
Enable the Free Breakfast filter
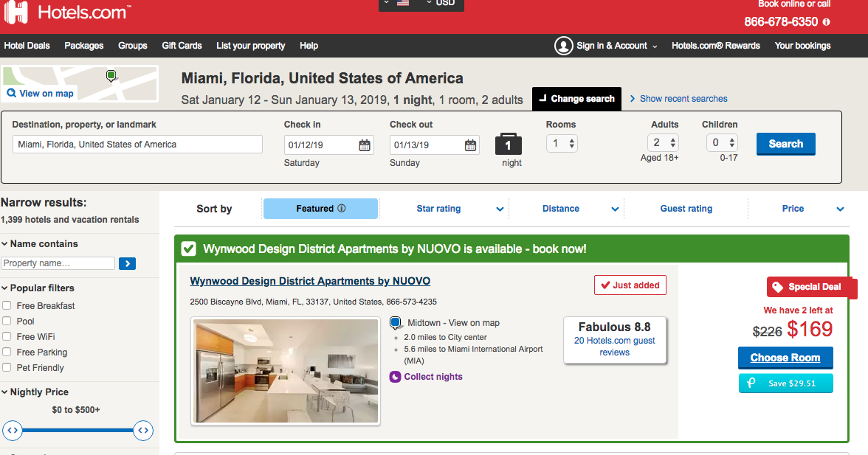pos(7,305)
